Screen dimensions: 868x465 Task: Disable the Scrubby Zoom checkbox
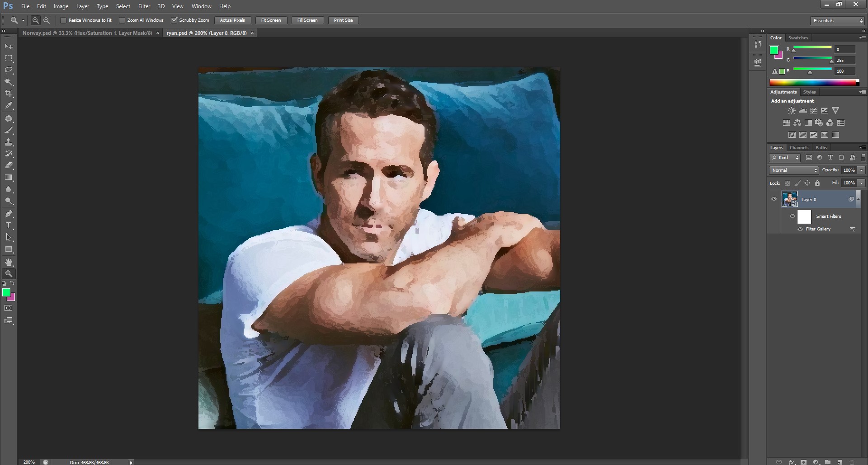click(174, 20)
